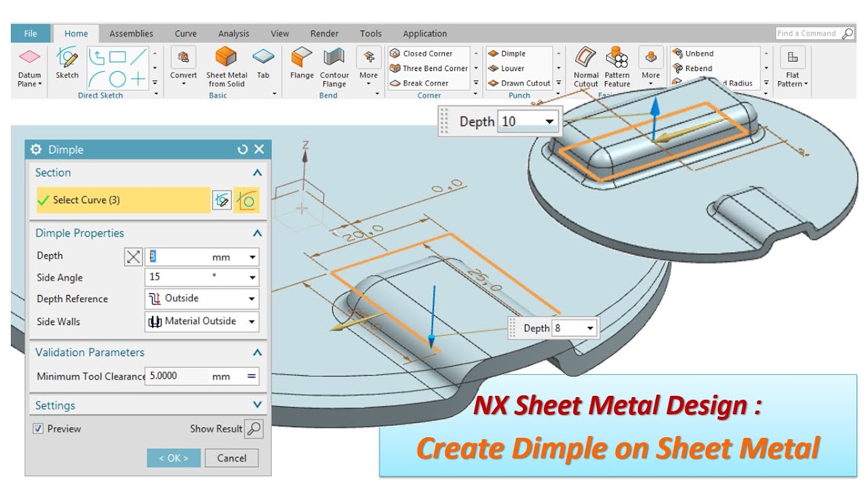Collapse the Section group
This screenshot has width=868, height=488.
257,173
